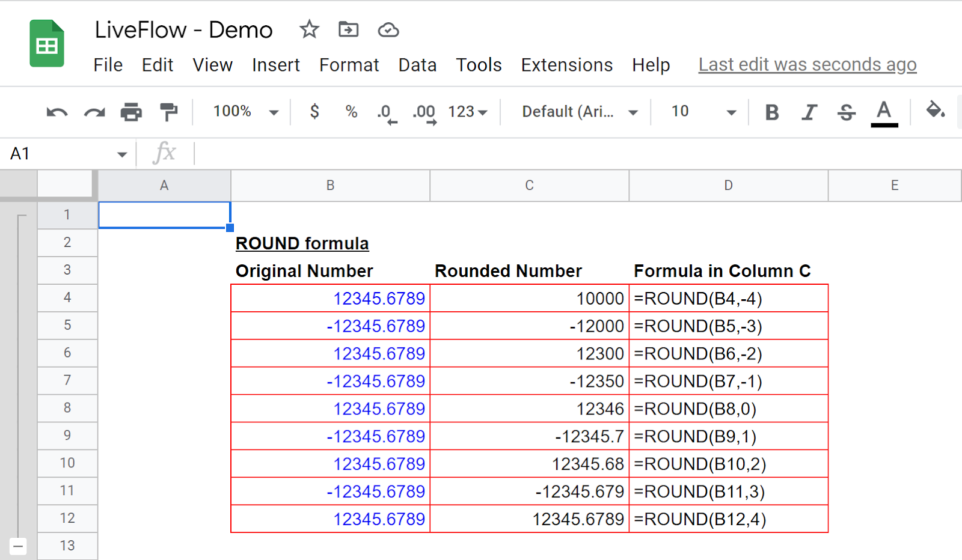The image size is (962, 560).
Task: Click the Last edit was seconds ago link
Action: click(x=807, y=65)
